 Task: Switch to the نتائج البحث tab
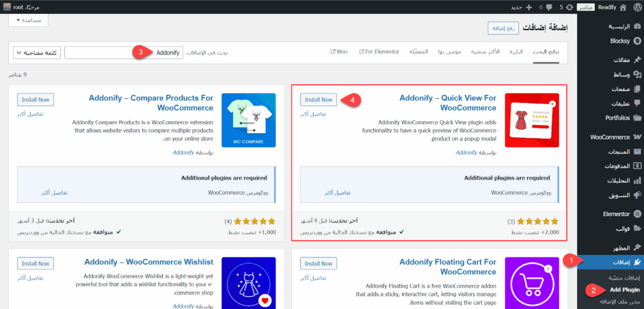click(x=547, y=52)
